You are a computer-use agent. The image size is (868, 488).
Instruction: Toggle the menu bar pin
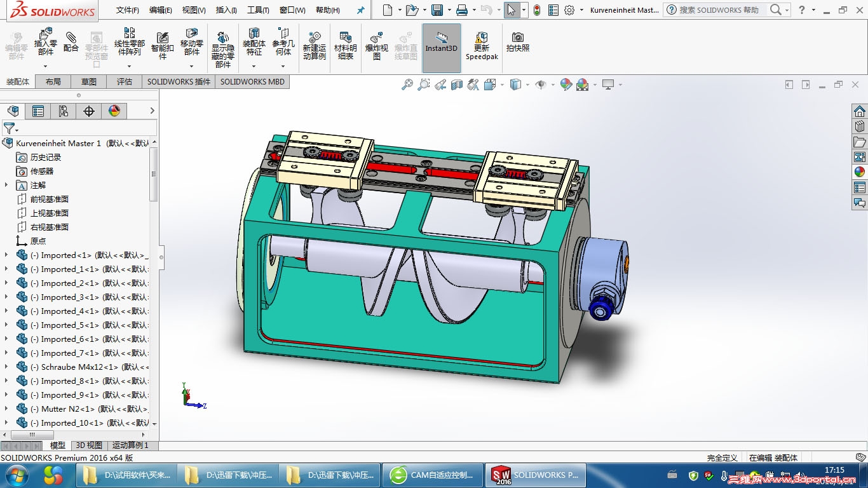(361, 10)
